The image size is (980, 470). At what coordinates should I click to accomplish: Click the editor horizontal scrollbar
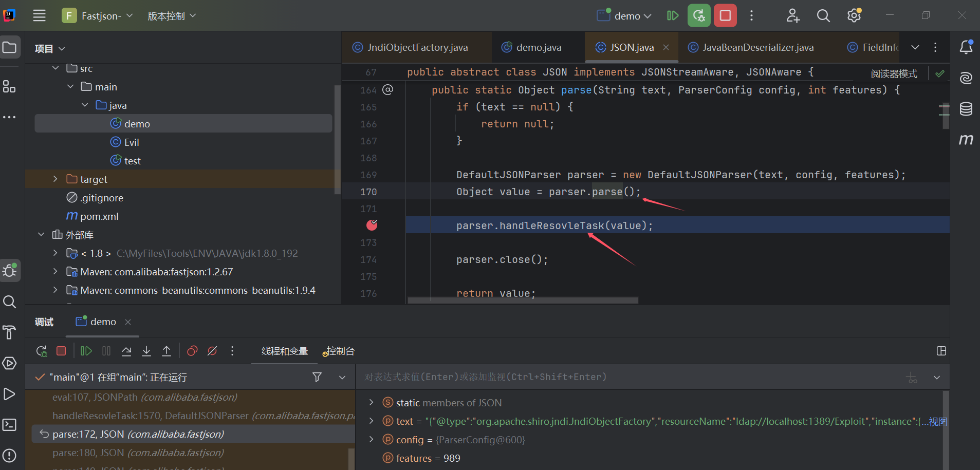point(523,300)
